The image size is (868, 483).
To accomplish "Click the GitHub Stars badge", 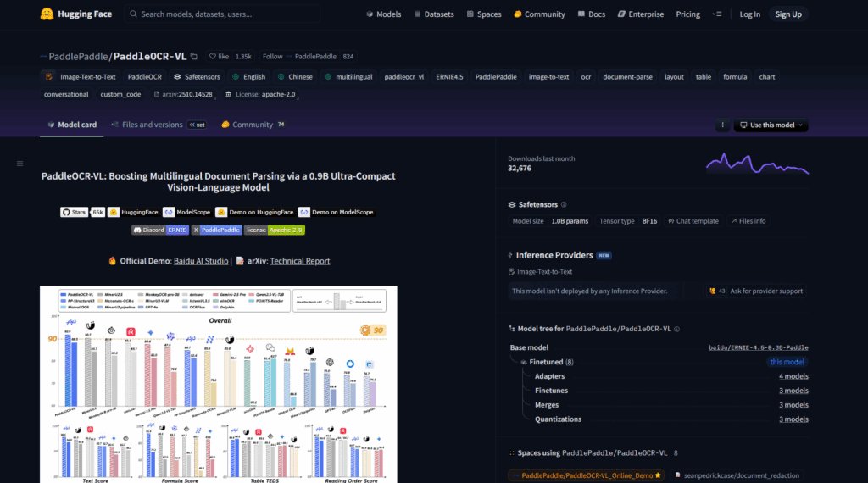I will pyautogui.click(x=82, y=213).
